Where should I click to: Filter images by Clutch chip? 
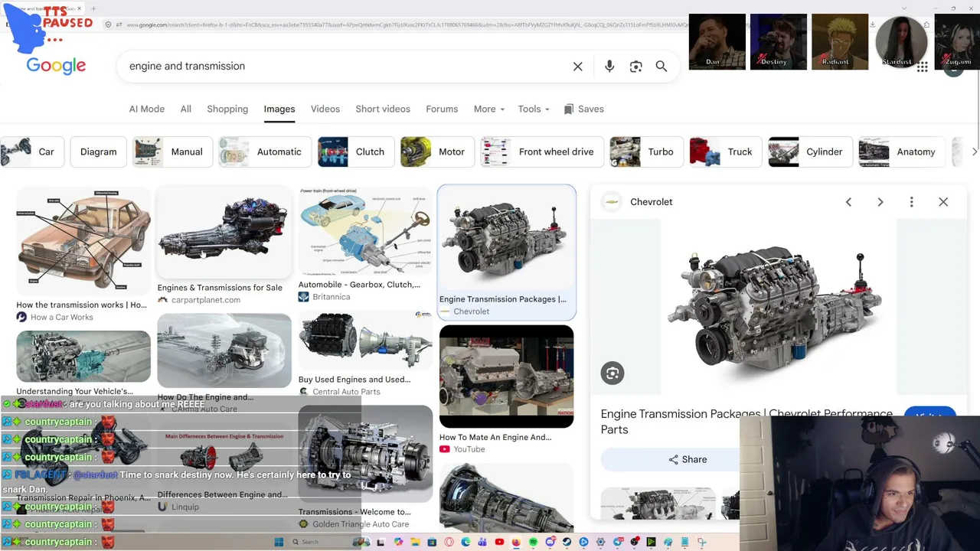356,152
